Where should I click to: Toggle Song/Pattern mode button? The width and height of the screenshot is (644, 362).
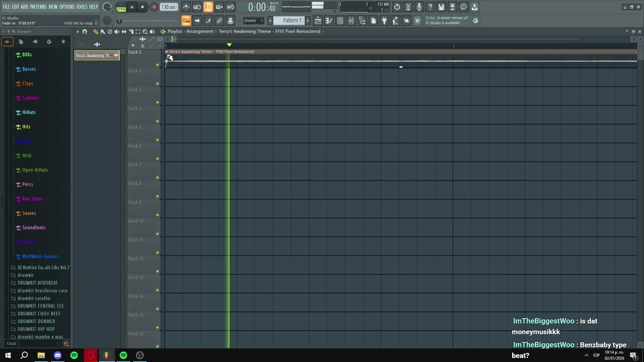121,7
